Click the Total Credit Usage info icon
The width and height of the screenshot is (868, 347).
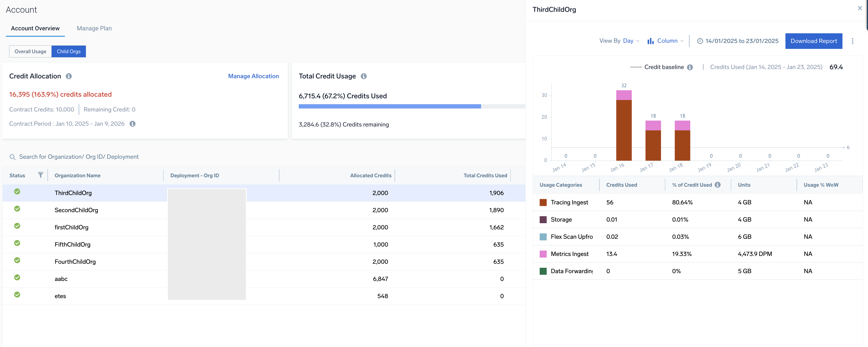(364, 76)
